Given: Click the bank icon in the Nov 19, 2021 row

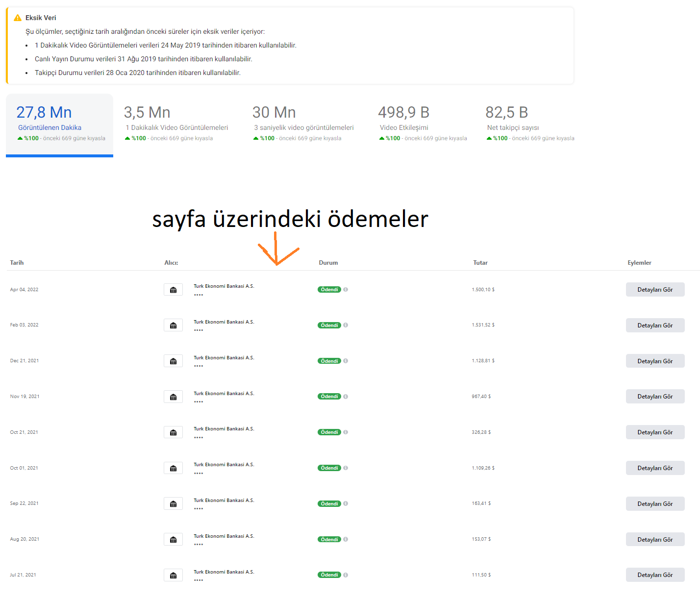Looking at the screenshot, I should (173, 397).
